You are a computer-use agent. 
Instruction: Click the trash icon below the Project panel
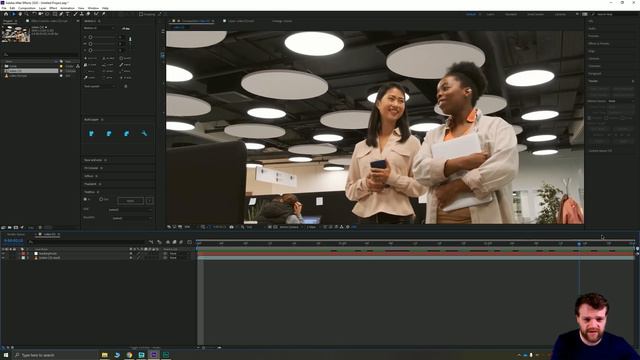pos(40,227)
